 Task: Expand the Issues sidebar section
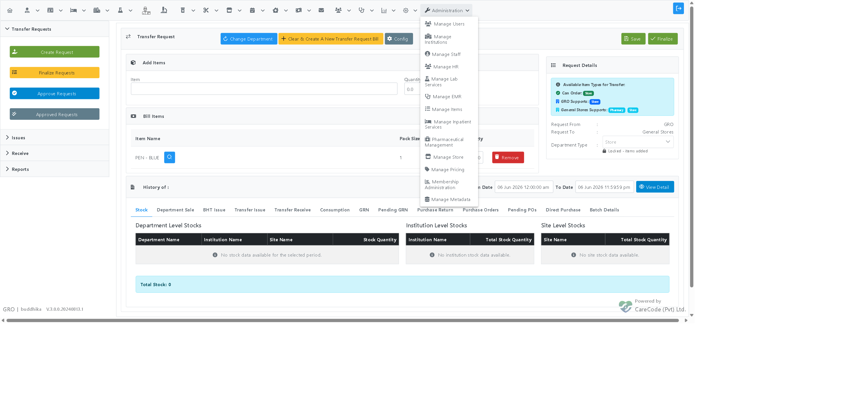tap(55, 138)
